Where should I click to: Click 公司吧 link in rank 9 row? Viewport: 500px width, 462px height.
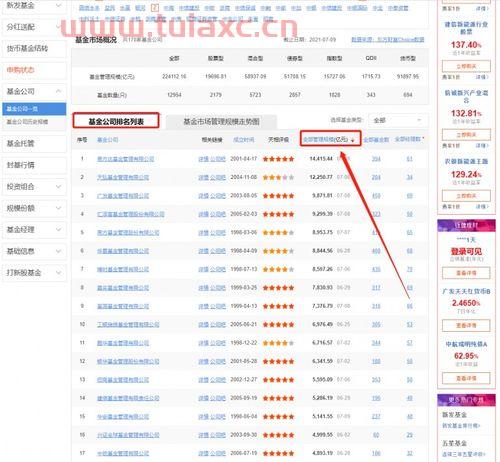(x=218, y=306)
